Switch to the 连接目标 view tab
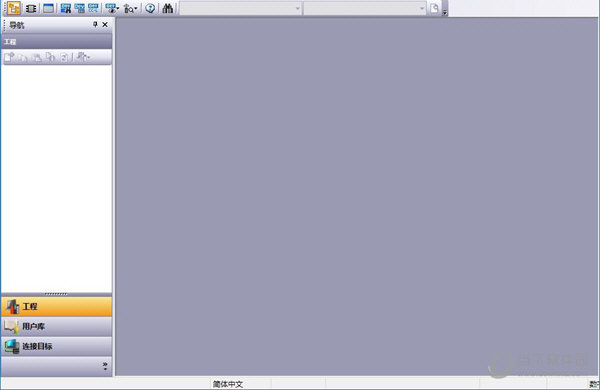Viewport: 600px width, 390px height. click(57, 346)
